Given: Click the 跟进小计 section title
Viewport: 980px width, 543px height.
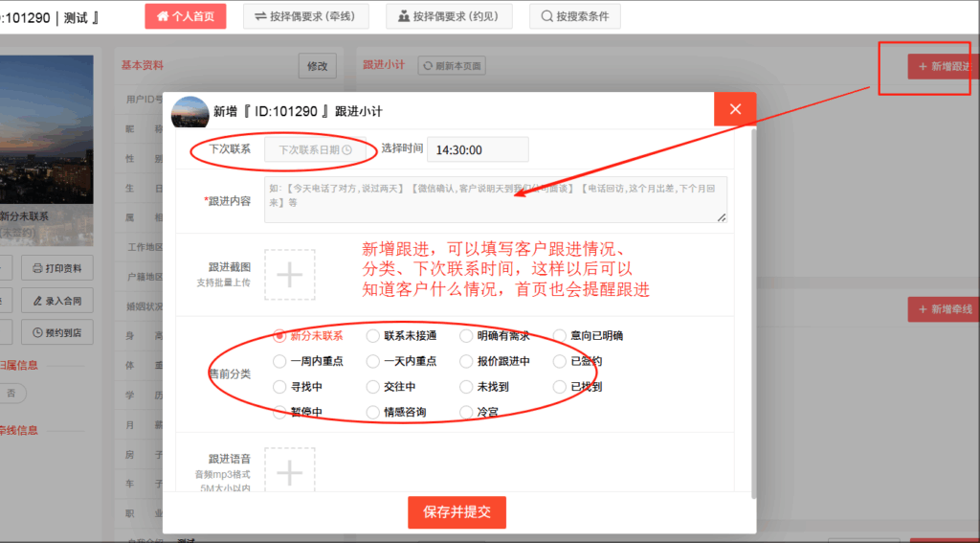Looking at the screenshot, I should coord(384,64).
